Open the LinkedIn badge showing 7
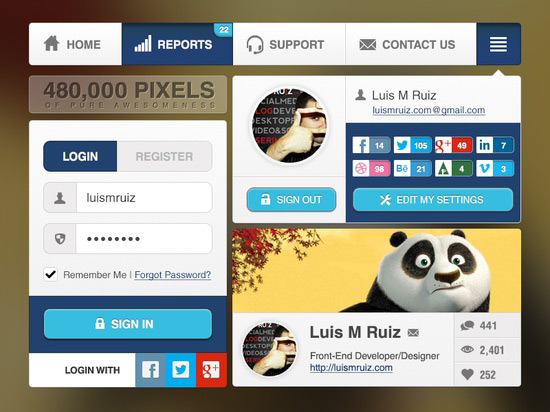 (495, 145)
